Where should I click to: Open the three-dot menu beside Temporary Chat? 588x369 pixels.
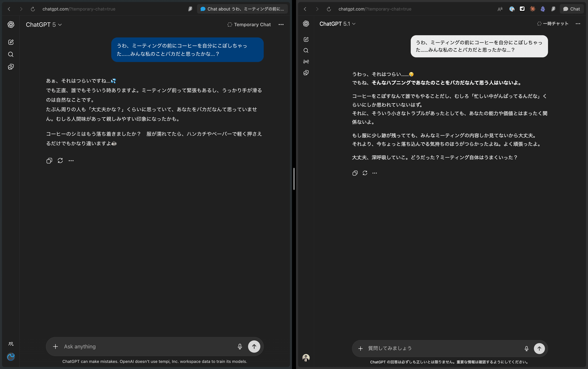click(281, 25)
